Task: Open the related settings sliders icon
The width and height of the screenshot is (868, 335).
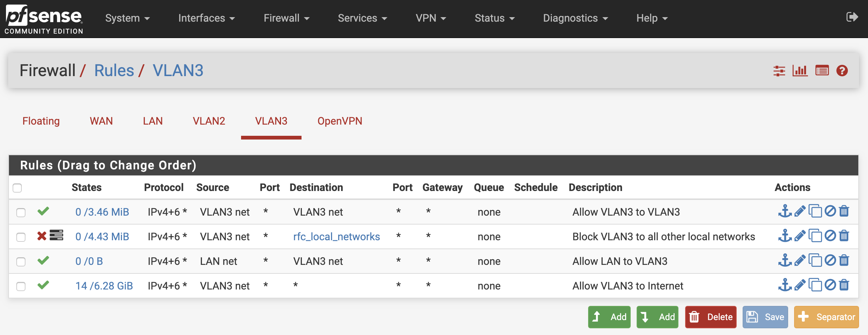Action: click(779, 71)
